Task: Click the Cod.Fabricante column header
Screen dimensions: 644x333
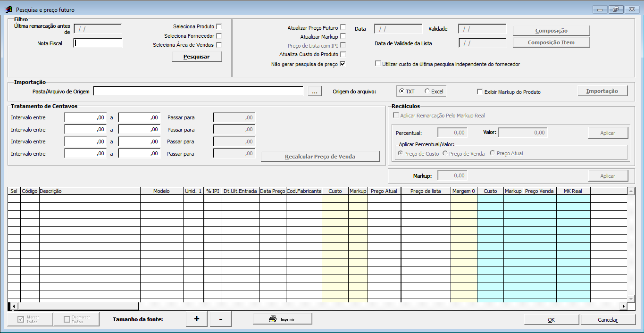Action: click(x=304, y=191)
